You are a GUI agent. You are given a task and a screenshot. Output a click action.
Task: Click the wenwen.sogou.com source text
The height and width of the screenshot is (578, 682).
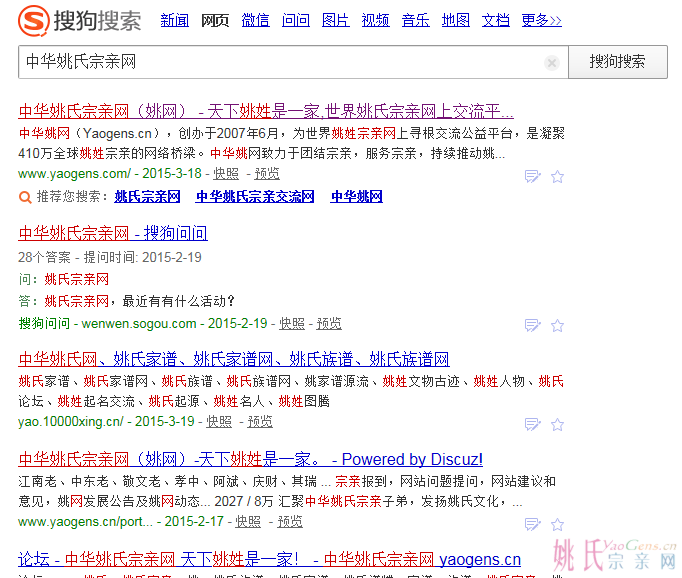(139, 324)
